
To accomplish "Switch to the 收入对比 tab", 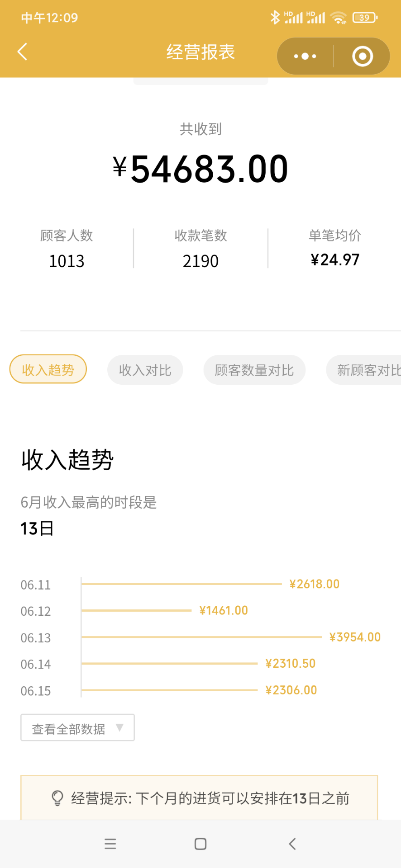I will 145,370.
